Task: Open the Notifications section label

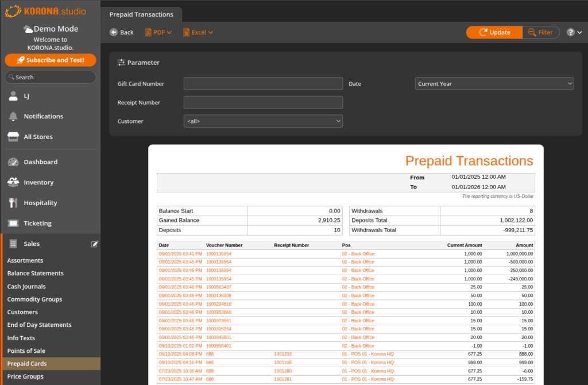Action: click(x=44, y=116)
